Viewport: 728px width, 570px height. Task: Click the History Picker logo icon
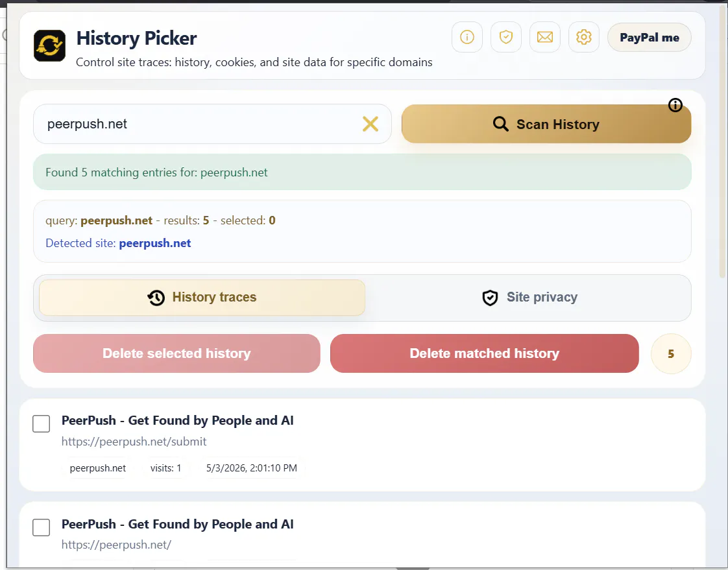(50, 45)
